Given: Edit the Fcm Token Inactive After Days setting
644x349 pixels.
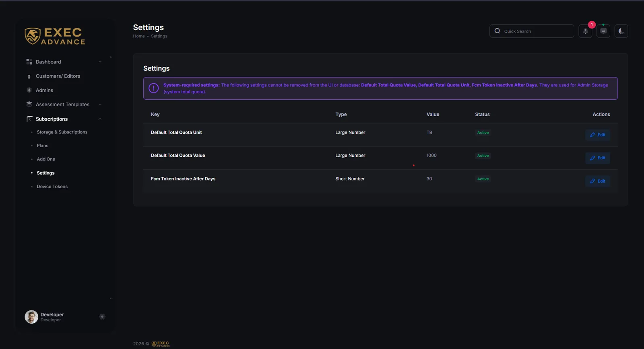Looking at the screenshot, I should 598,181.
